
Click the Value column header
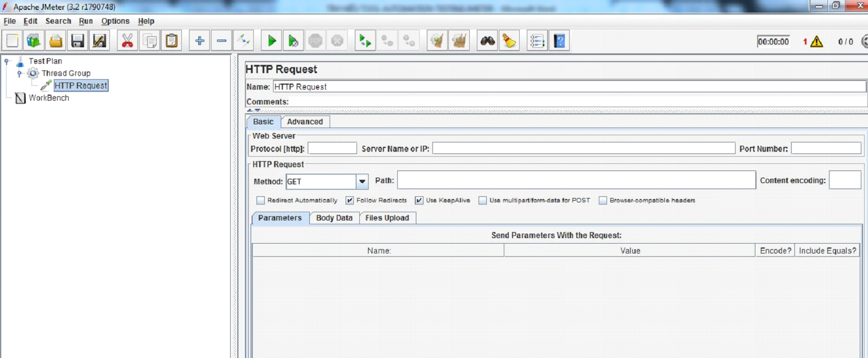[x=630, y=251]
